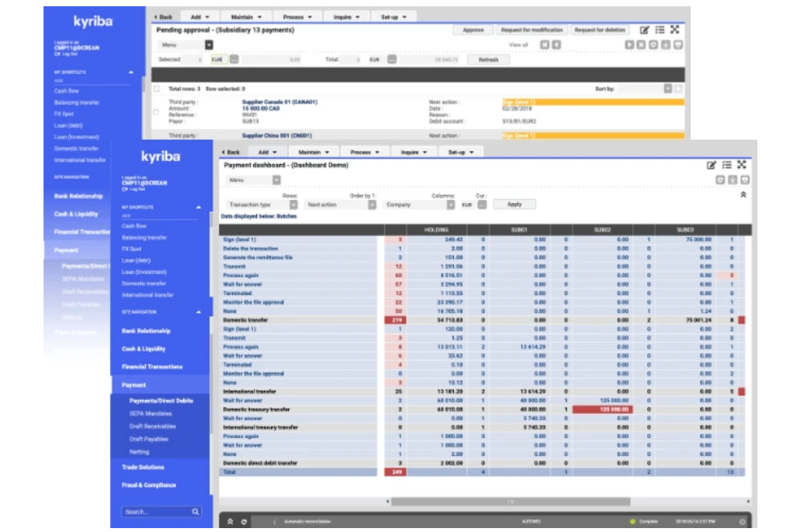Open the Inquire menu in Payment dashboard window
The width and height of the screenshot is (812, 532).
414,152
